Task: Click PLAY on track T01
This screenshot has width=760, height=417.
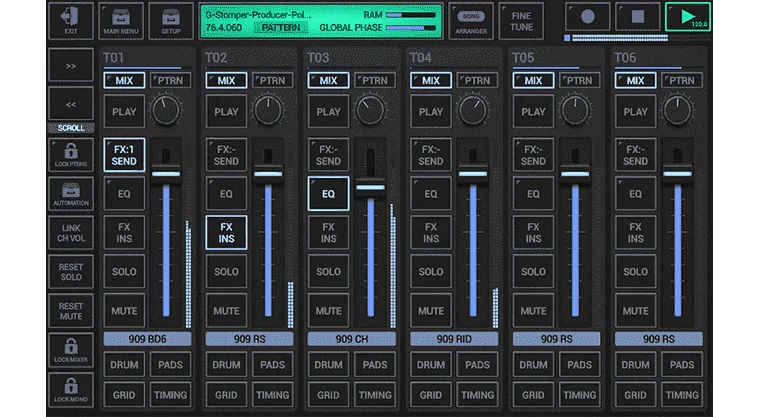Action: (124, 112)
